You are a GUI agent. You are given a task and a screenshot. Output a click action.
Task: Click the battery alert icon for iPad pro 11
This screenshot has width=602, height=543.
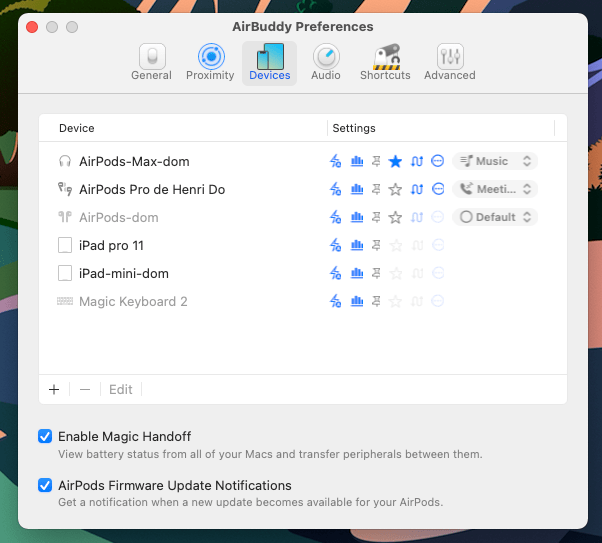click(336, 245)
